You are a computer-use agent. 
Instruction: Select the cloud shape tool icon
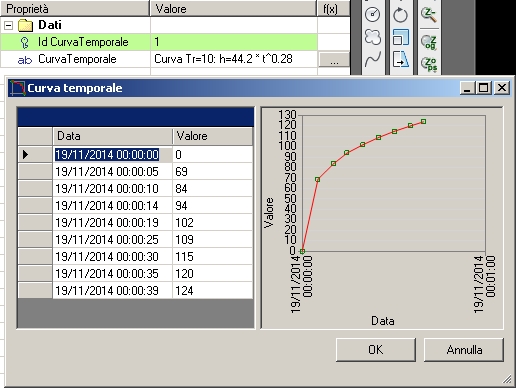372,37
